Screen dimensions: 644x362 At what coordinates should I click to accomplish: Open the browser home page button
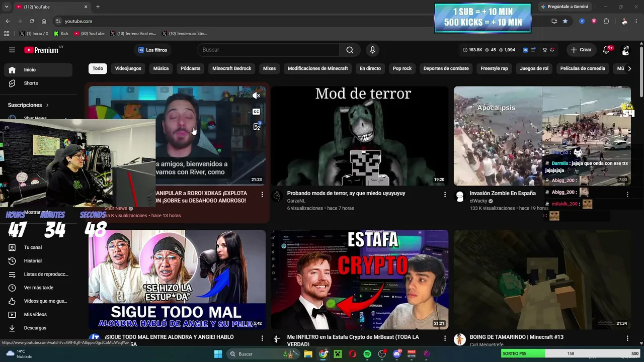(x=44, y=21)
